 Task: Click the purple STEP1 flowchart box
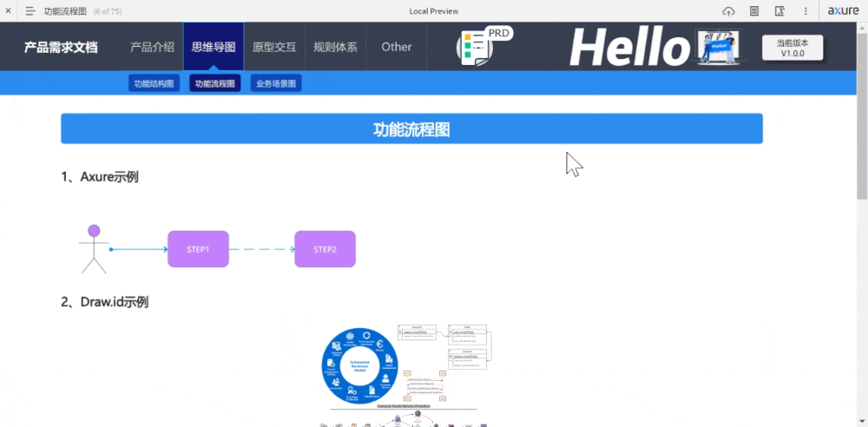click(198, 249)
